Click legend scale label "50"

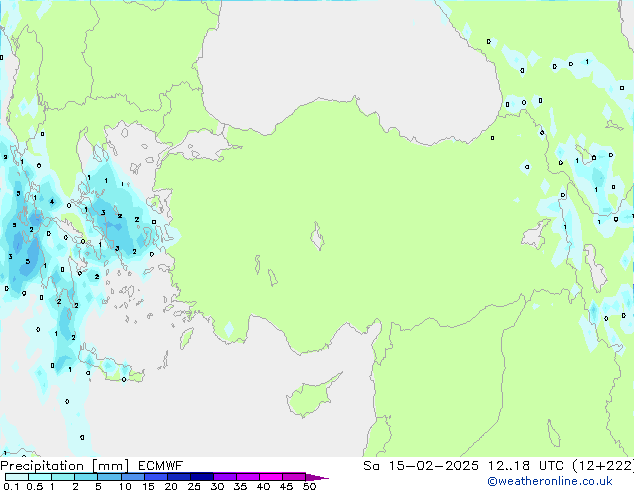pyautogui.click(x=309, y=486)
